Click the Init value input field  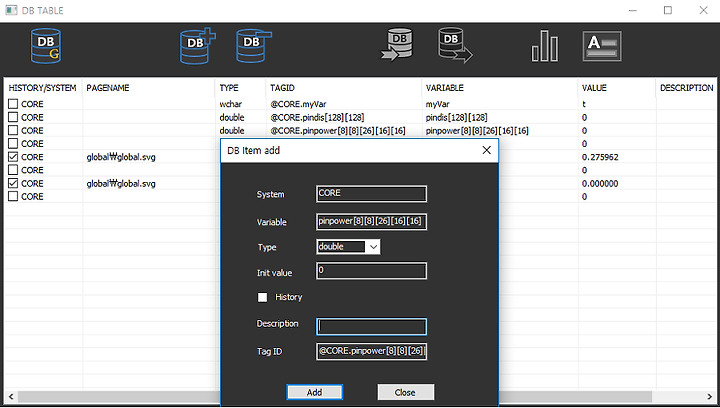(371, 271)
